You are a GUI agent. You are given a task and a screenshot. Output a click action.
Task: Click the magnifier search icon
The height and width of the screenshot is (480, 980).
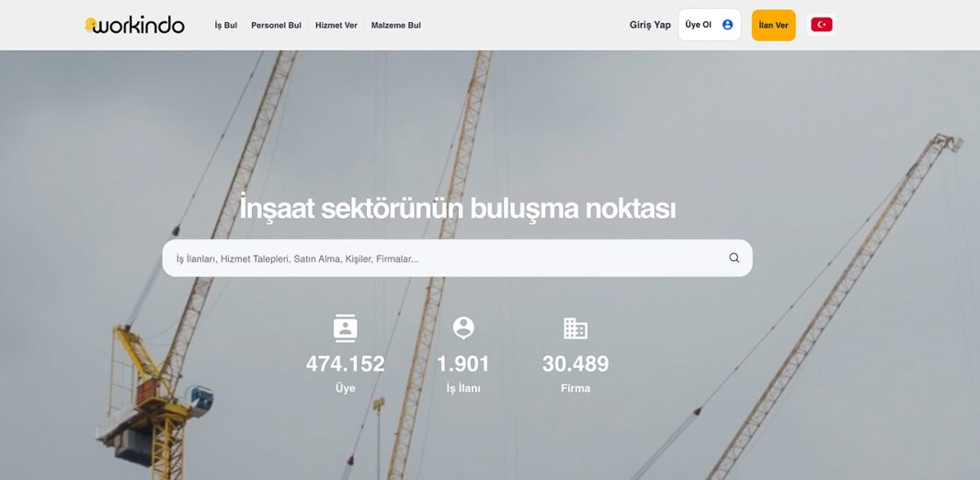click(735, 257)
